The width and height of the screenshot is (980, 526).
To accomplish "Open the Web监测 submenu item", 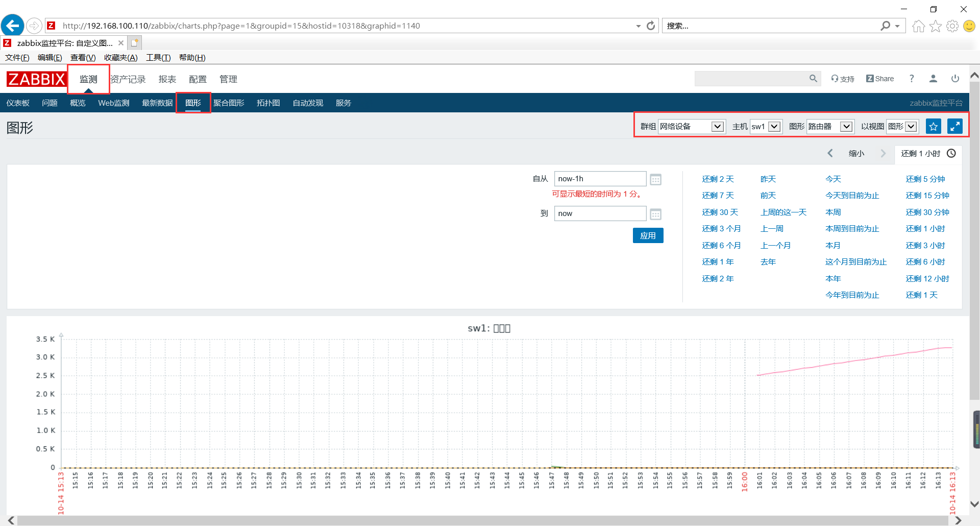I will (x=114, y=103).
